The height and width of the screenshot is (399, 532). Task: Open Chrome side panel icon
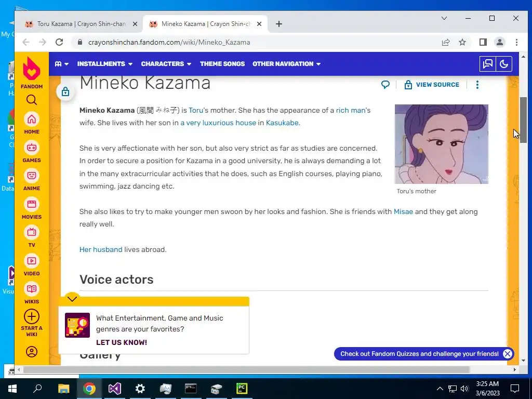(483, 42)
